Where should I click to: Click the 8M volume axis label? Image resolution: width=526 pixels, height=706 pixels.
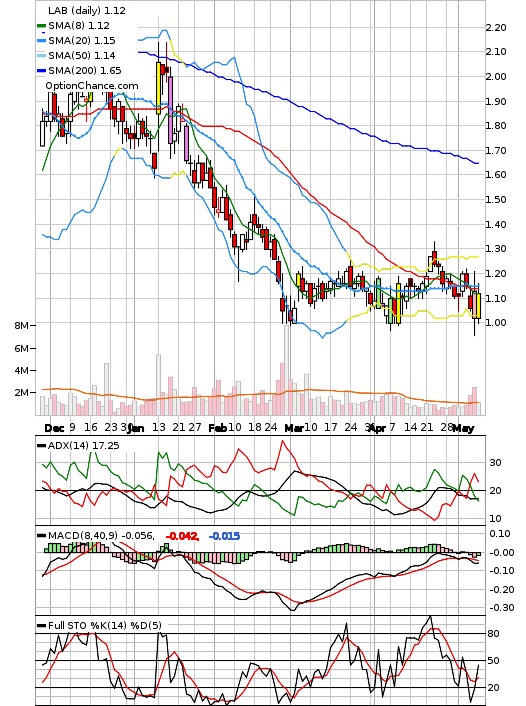22,325
